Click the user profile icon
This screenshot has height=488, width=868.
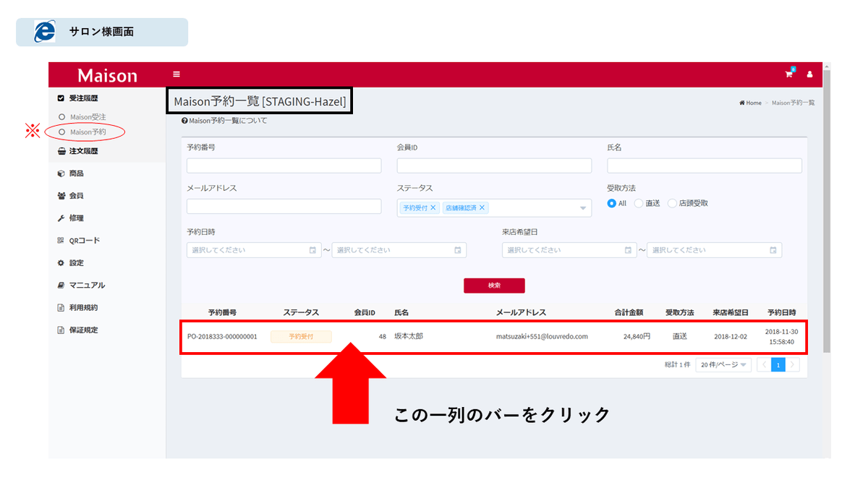[809, 74]
